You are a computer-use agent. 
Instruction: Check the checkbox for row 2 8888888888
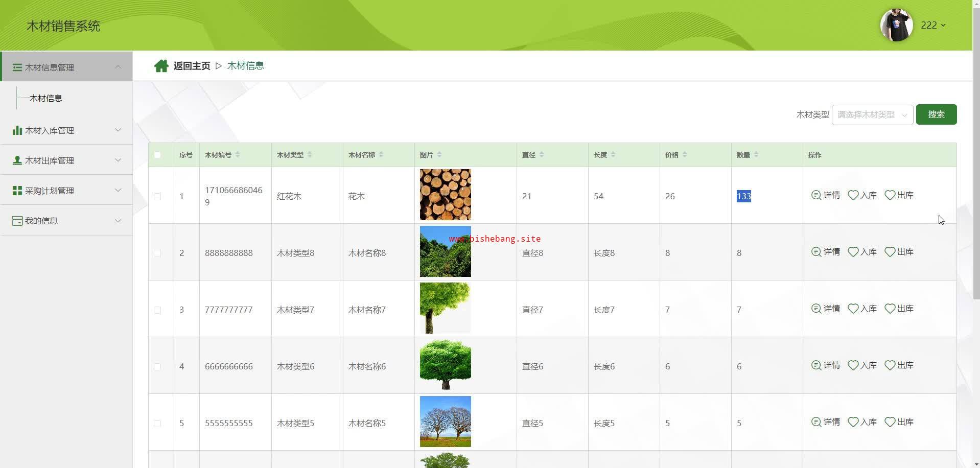click(x=157, y=253)
